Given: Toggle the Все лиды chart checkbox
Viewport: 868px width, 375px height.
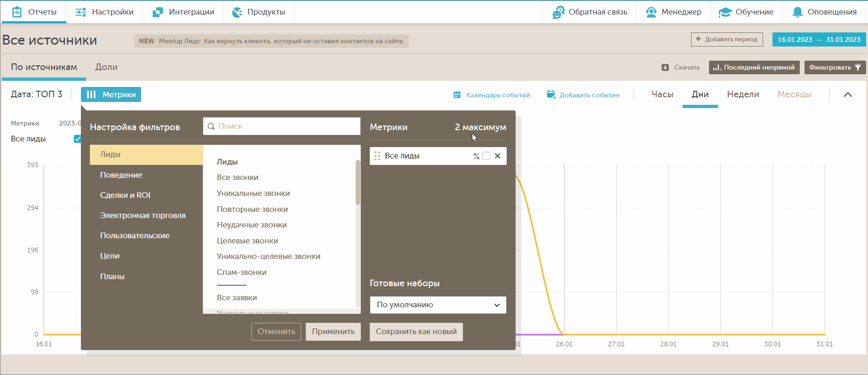Looking at the screenshot, I should [77, 139].
